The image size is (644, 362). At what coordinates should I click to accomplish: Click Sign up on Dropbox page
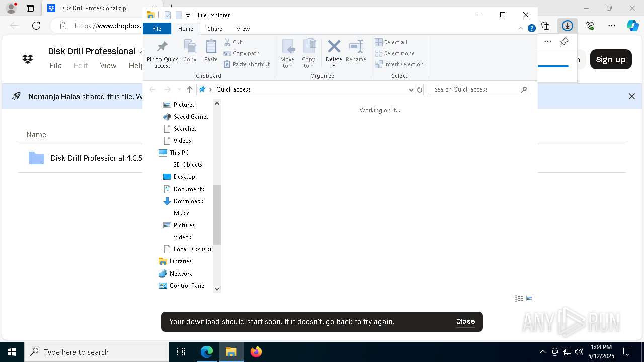pos(611,59)
